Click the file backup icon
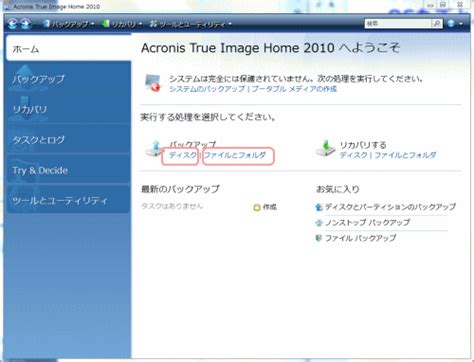The image size is (474, 362). (x=319, y=238)
